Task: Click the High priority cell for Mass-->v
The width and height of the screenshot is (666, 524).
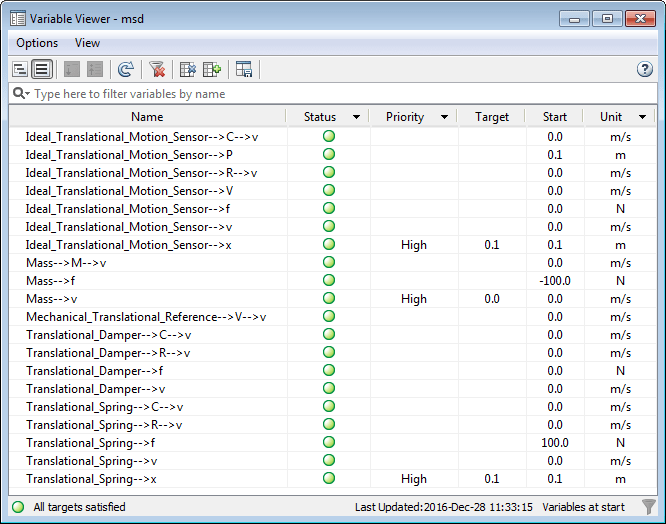Action: tap(413, 299)
